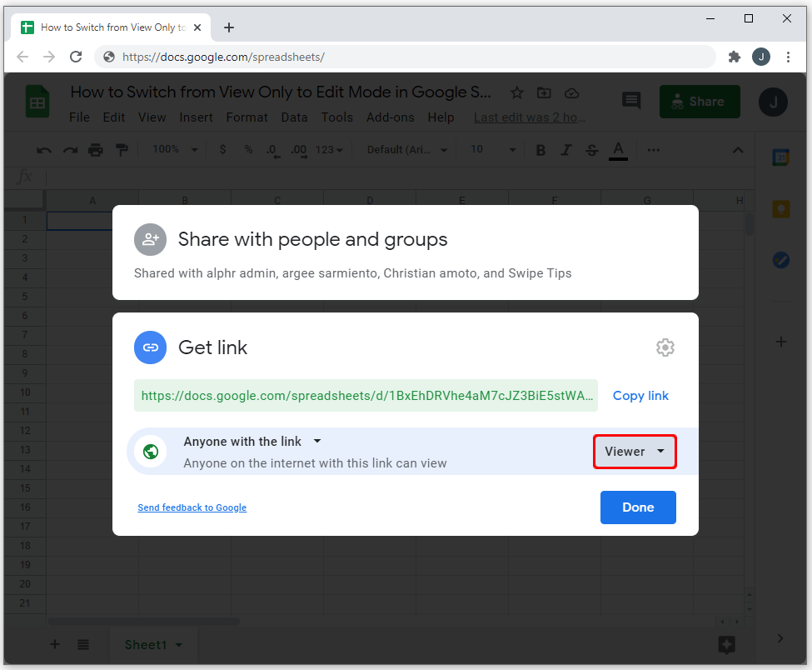Viewport: 812px width, 670px height.
Task: Toggle strikethrough formatting
Action: click(592, 150)
